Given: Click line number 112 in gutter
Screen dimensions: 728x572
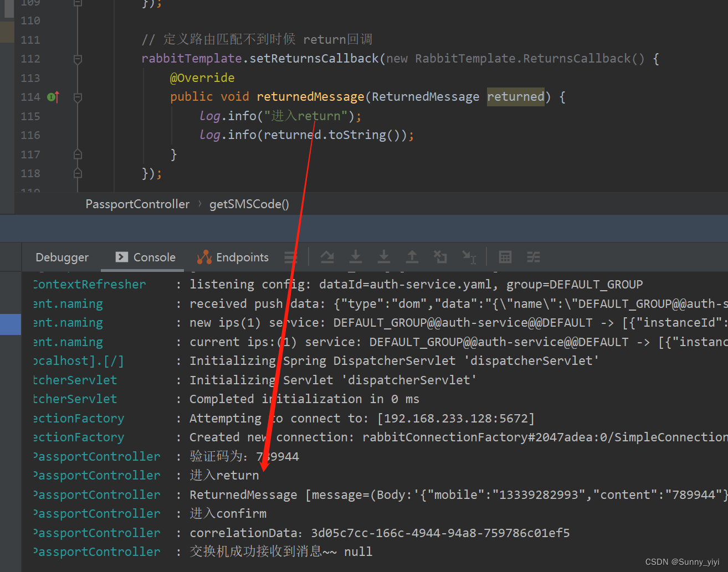Looking at the screenshot, I should (x=30, y=59).
